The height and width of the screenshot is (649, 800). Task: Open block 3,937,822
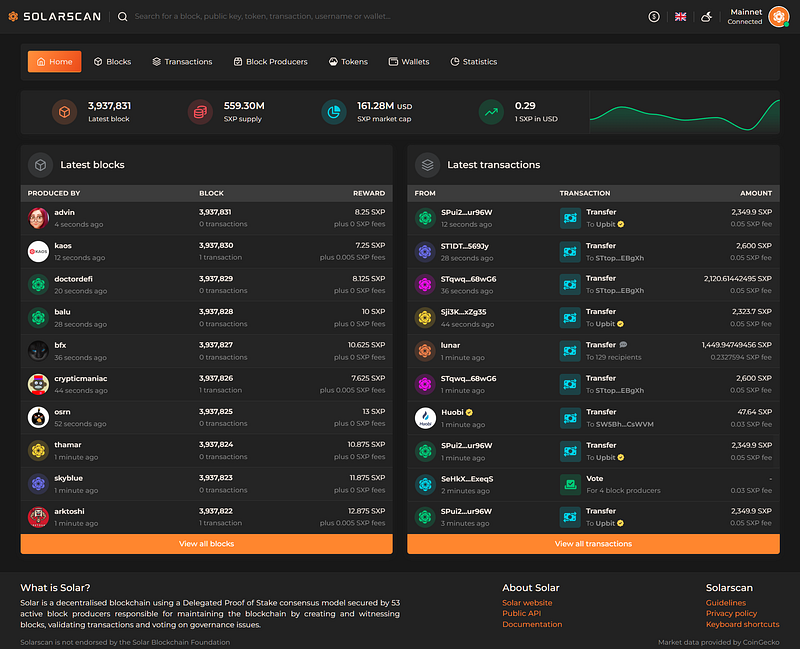[x=216, y=511]
